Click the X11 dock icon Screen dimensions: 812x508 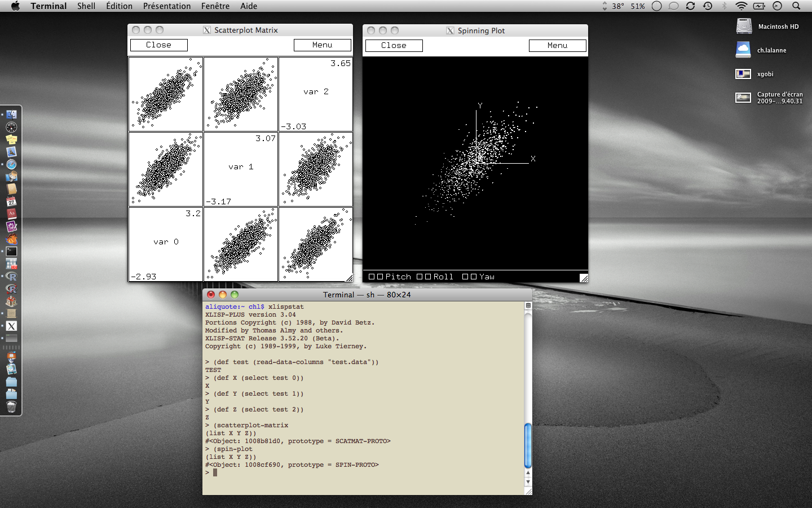[x=11, y=326]
